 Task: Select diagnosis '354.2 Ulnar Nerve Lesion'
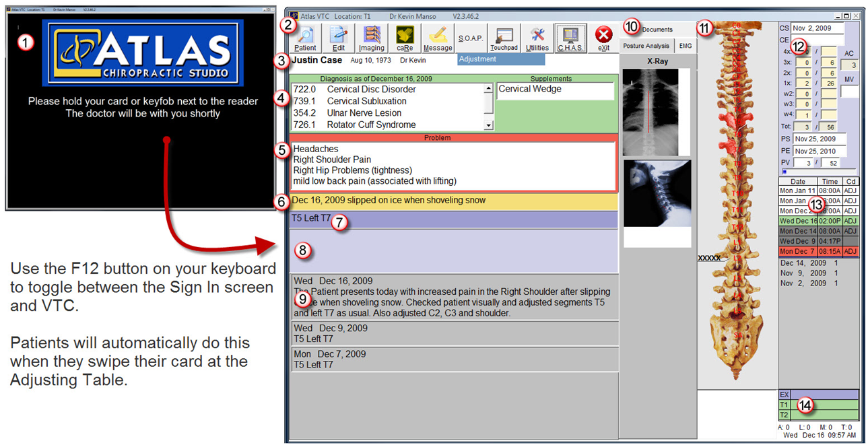tap(387, 113)
